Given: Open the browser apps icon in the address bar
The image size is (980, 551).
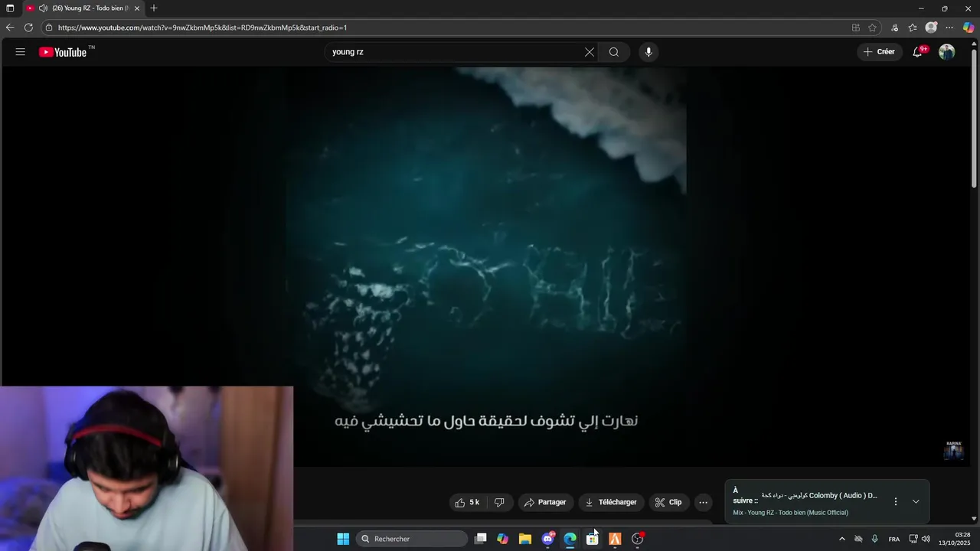Looking at the screenshot, I should point(856,28).
